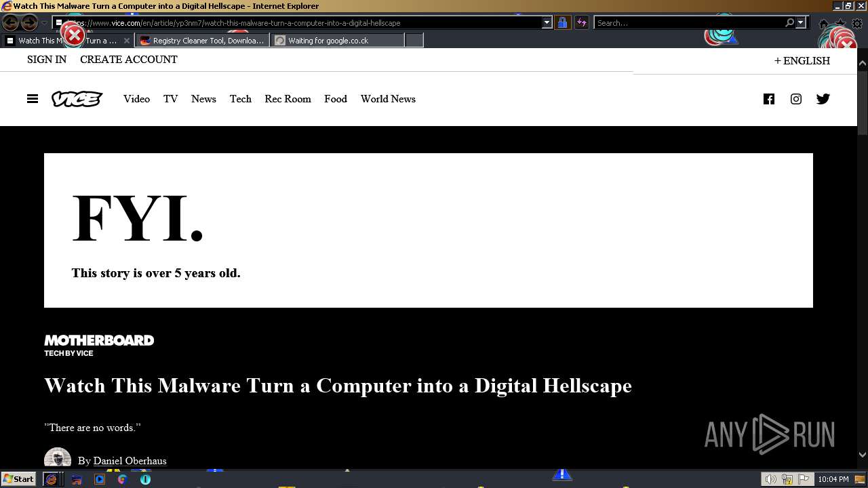
Task: View the security lock report icon
Action: [x=562, y=23]
